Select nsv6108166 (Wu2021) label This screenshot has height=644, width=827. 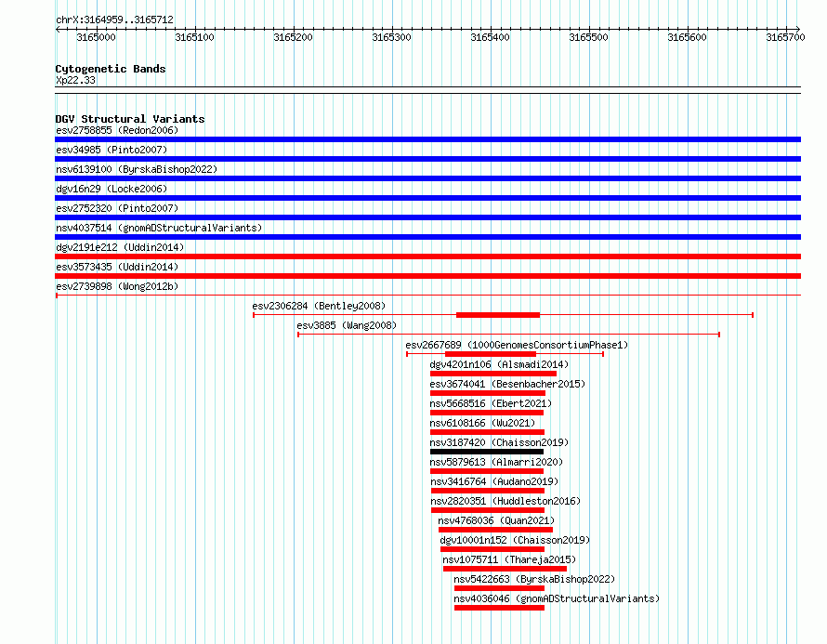[482, 423]
